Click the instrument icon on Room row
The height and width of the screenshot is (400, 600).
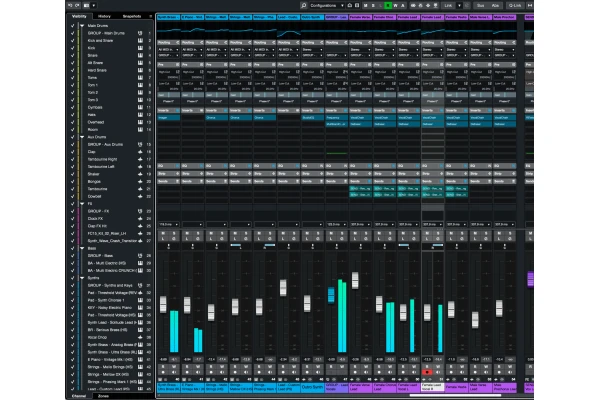click(140, 129)
